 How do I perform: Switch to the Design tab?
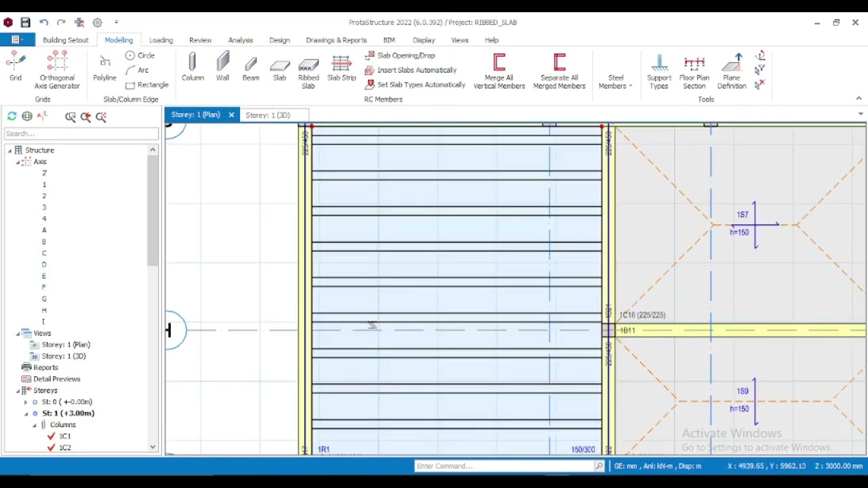click(x=279, y=40)
